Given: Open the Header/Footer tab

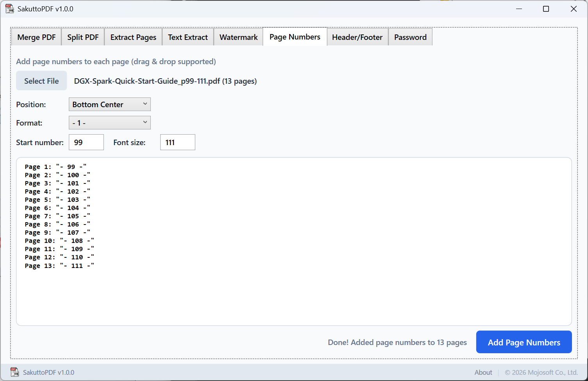Looking at the screenshot, I should click(x=357, y=37).
